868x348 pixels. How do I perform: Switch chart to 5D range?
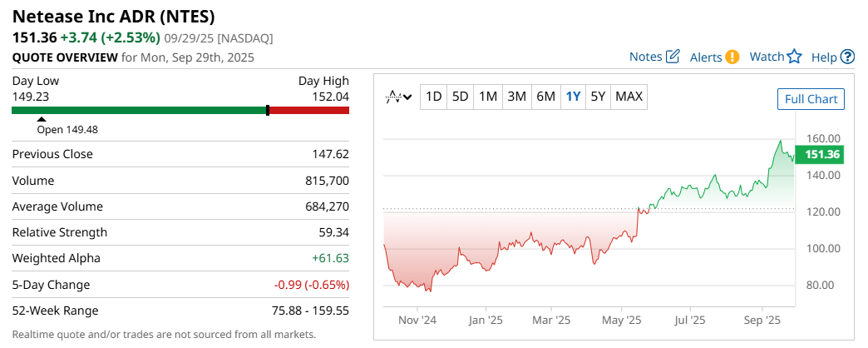[460, 97]
